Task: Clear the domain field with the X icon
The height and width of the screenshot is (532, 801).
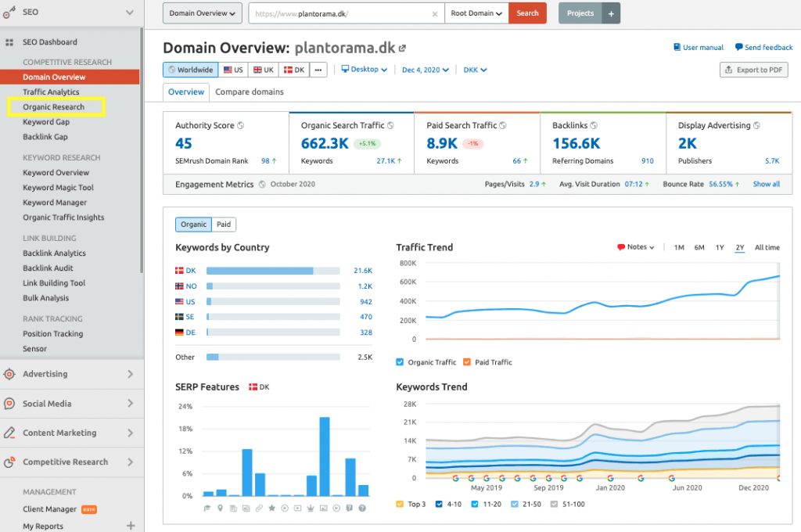Action: tap(435, 14)
